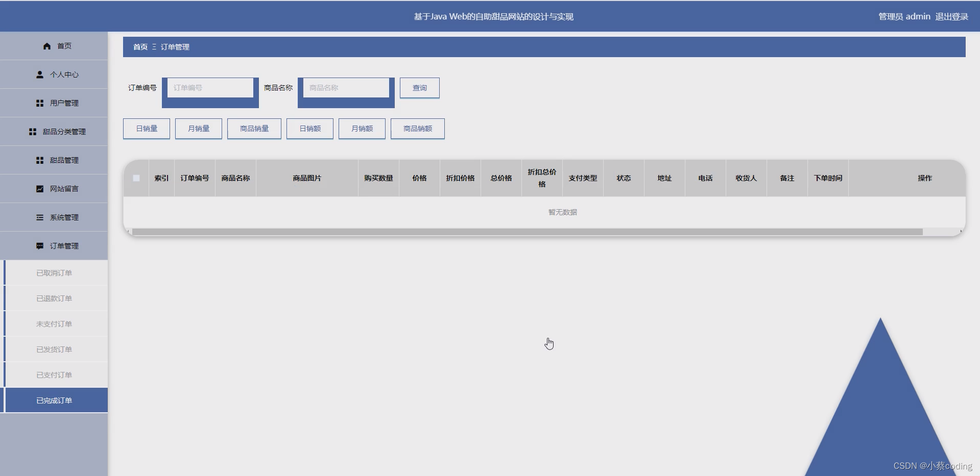Click the 月销量 button
Screen dimensions: 980x476
pyautogui.click(x=199, y=129)
